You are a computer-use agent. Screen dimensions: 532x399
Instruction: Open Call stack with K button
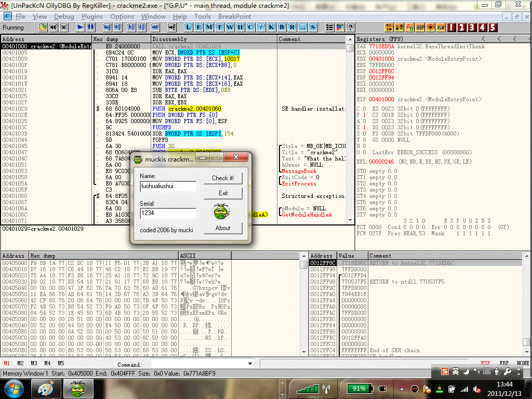click(x=271, y=28)
